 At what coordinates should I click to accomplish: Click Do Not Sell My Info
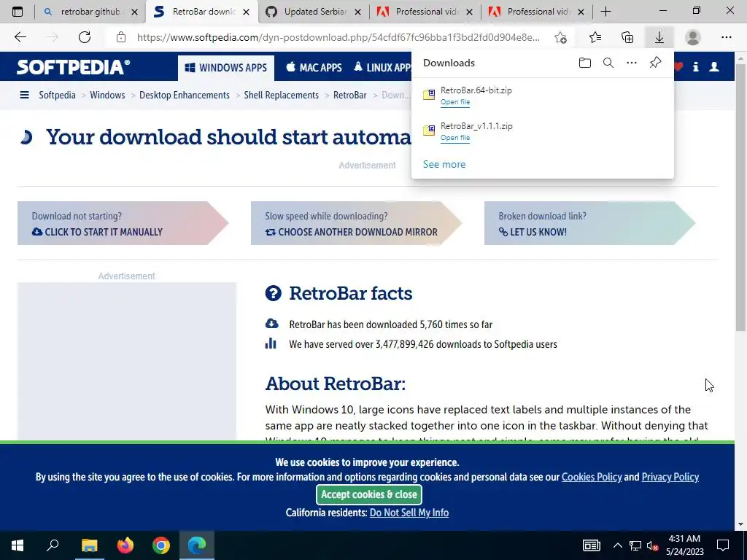click(409, 513)
